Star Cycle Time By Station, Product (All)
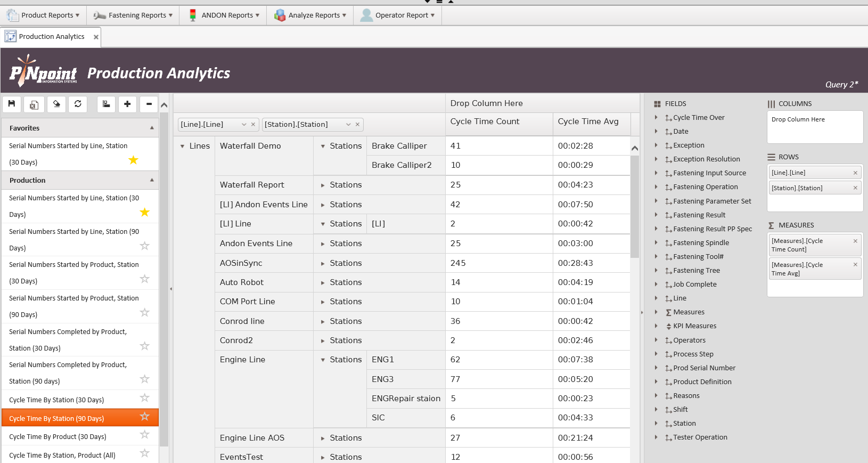The image size is (868, 463). coord(144,453)
